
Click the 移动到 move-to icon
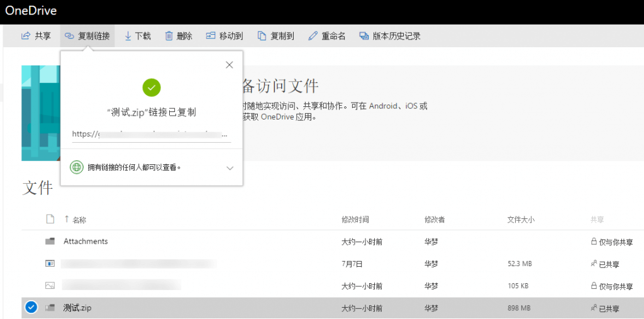(x=211, y=36)
